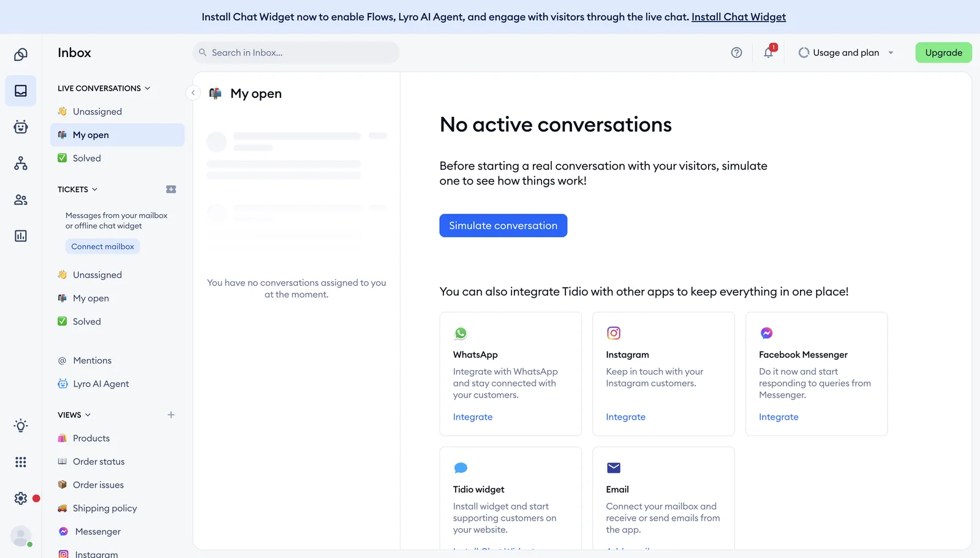Select Solved under Tickets

pos(117,322)
